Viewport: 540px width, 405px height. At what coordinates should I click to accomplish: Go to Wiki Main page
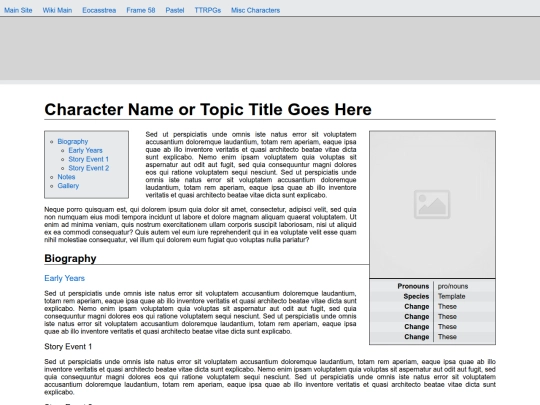click(x=57, y=10)
